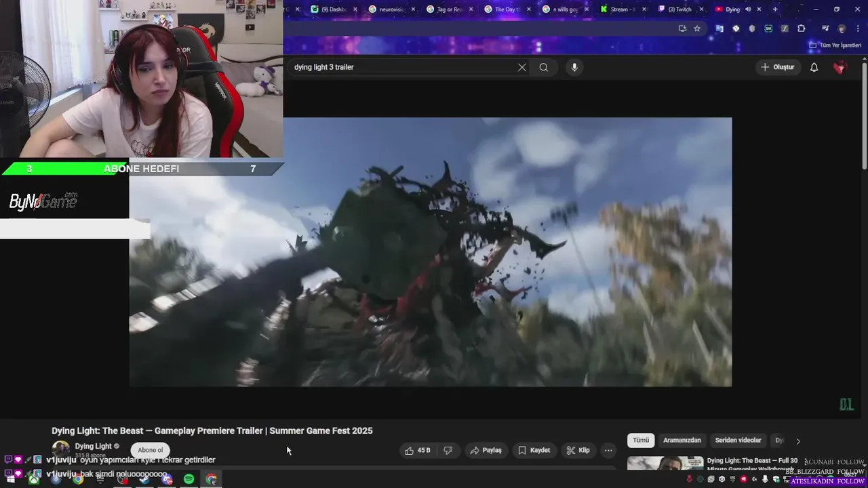Open the media control toolbar icon
The height and width of the screenshot is (488, 868).
[x=825, y=28]
